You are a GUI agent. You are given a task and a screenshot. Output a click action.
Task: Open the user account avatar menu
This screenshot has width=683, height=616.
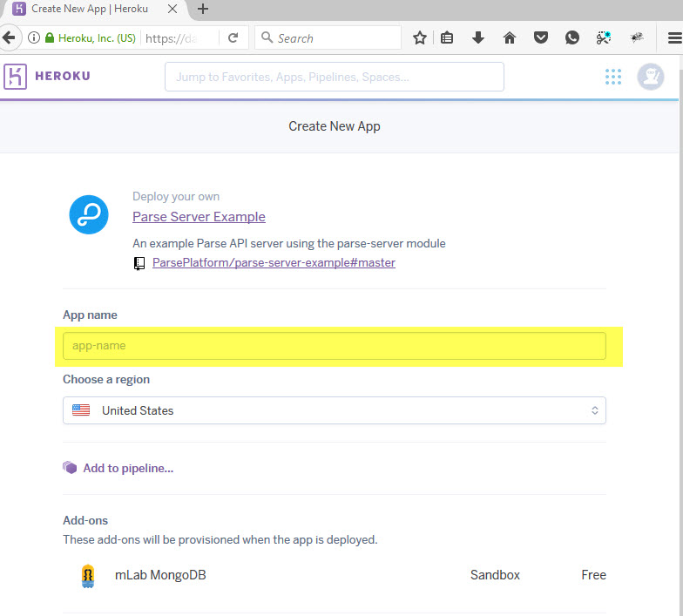click(650, 77)
